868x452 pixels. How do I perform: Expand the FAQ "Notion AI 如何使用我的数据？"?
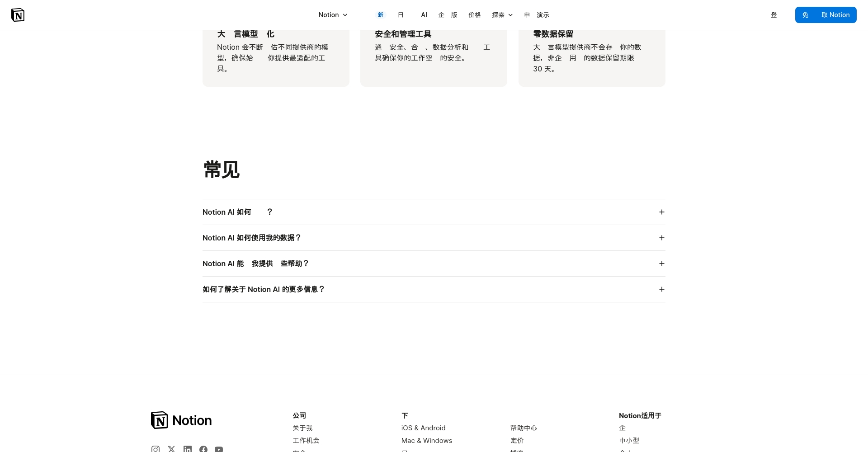click(x=434, y=238)
